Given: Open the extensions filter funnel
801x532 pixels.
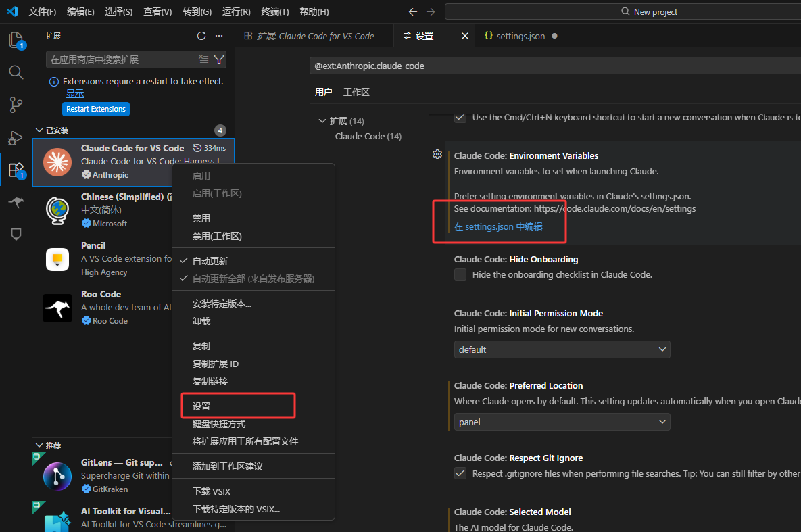Looking at the screenshot, I should [218, 59].
